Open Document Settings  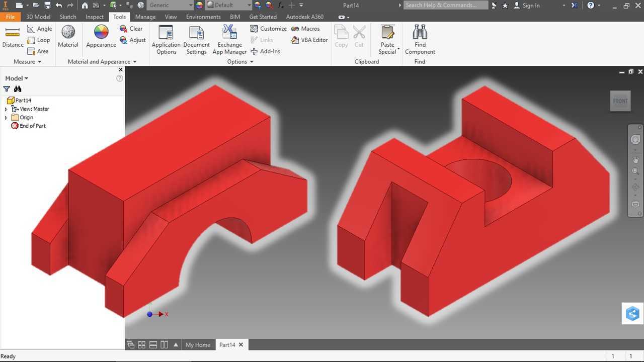[x=196, y=40]
